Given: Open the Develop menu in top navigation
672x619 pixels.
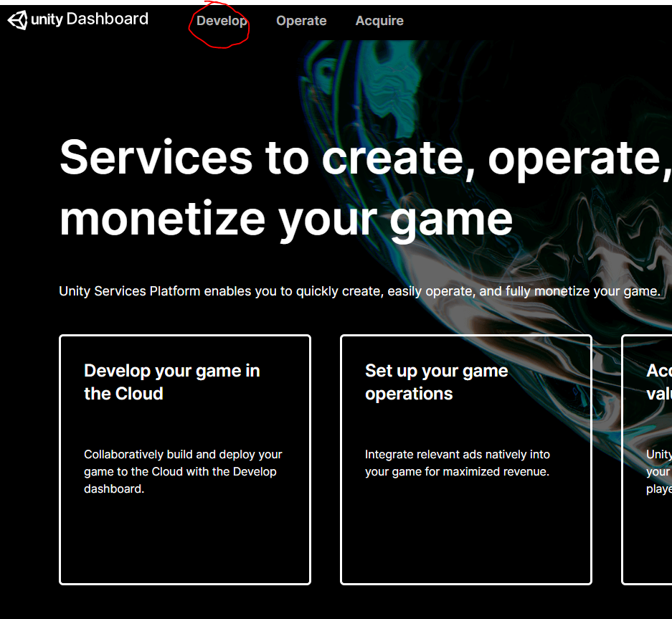Looking at the screenshot, I should 222,21.
